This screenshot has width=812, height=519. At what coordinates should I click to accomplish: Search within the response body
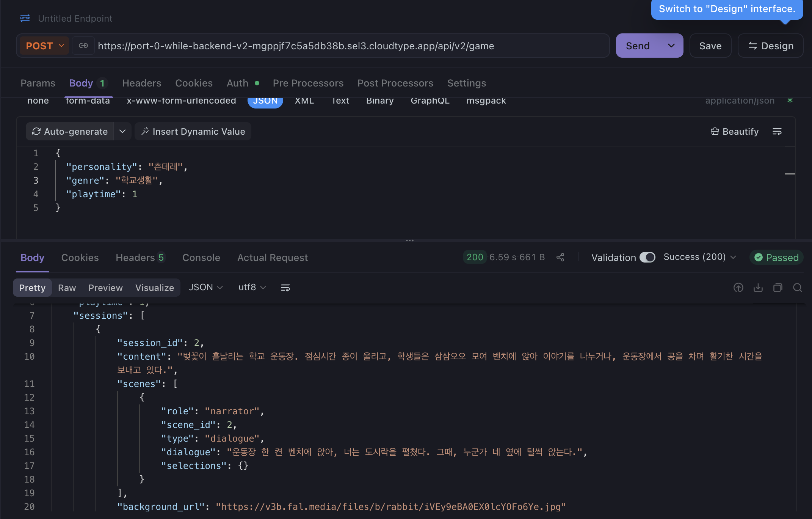(x=798, y=288)
